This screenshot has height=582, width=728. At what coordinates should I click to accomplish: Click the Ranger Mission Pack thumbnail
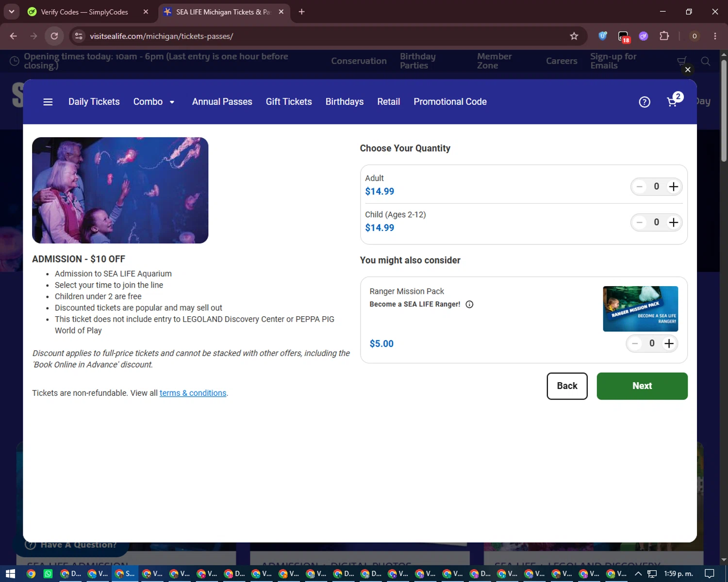tap(641, 309)
